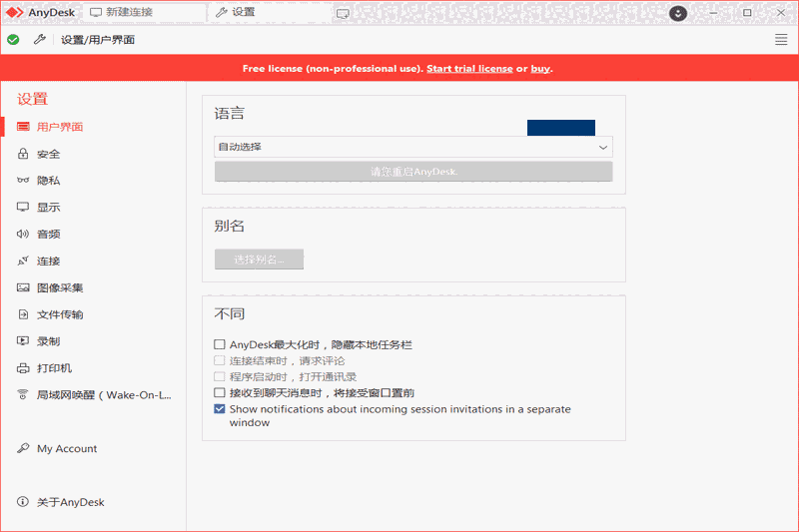The height and width of the screenshot is (532, 799).
Task: Open the 显示 display settings
Action: point(48,208)
